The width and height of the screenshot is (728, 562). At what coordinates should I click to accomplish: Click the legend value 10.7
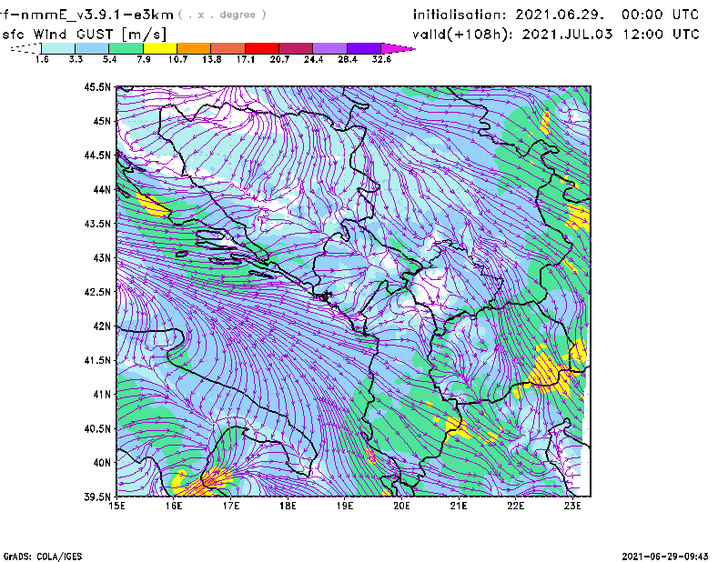(177, 59)
